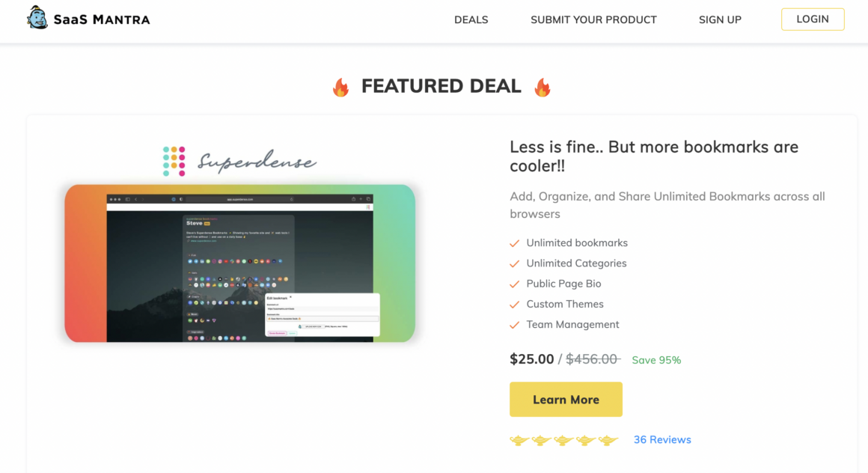Open the Deals menu item

point(471,20)
